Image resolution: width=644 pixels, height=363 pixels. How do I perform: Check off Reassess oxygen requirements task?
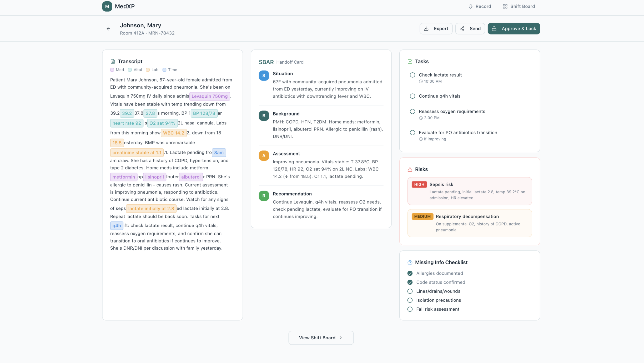[412, 112]
